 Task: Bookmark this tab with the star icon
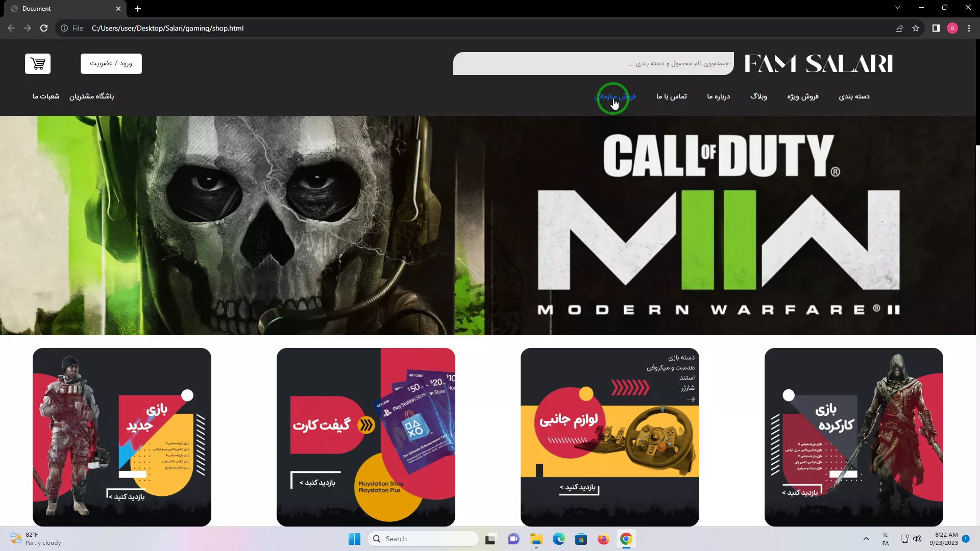pos(916,28)
